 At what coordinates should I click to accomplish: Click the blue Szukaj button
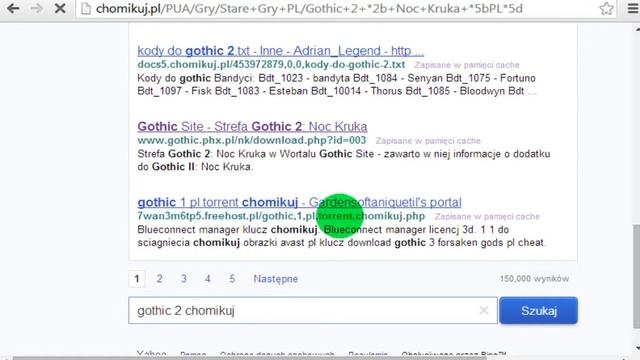click(538, 311)
